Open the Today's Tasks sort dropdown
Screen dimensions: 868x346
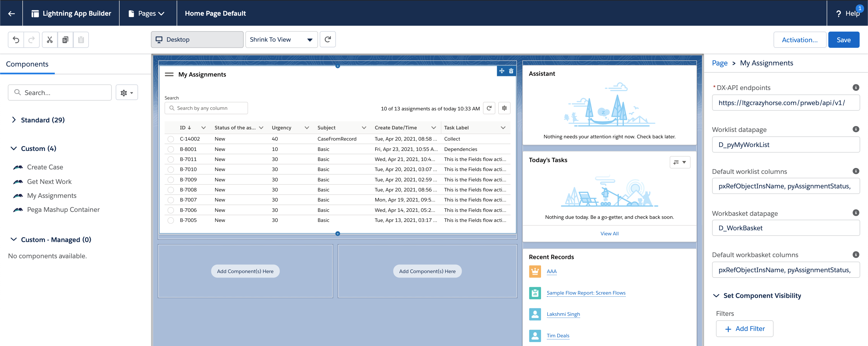[x=680, y=162]
